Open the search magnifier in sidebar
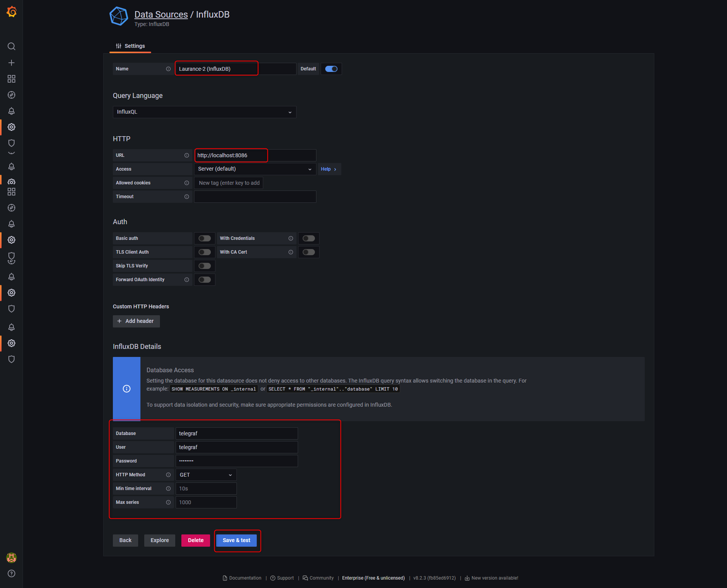Screen dimensions: 727x588 11,46
